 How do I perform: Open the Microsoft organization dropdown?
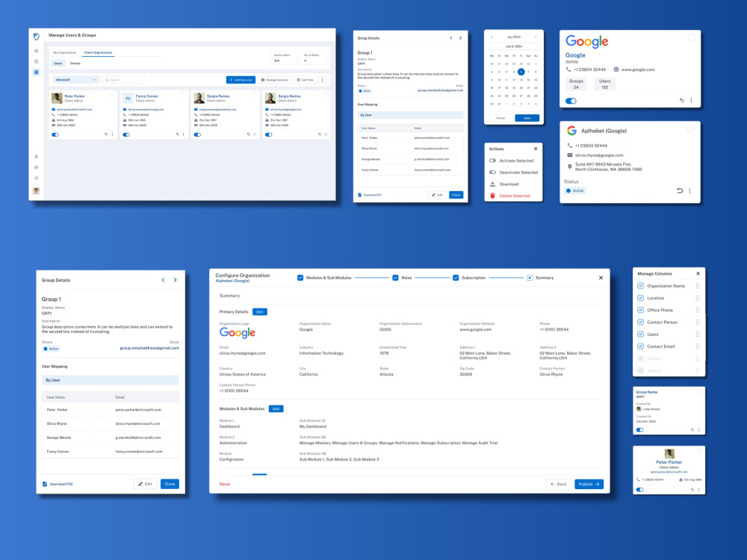point(75,80)
